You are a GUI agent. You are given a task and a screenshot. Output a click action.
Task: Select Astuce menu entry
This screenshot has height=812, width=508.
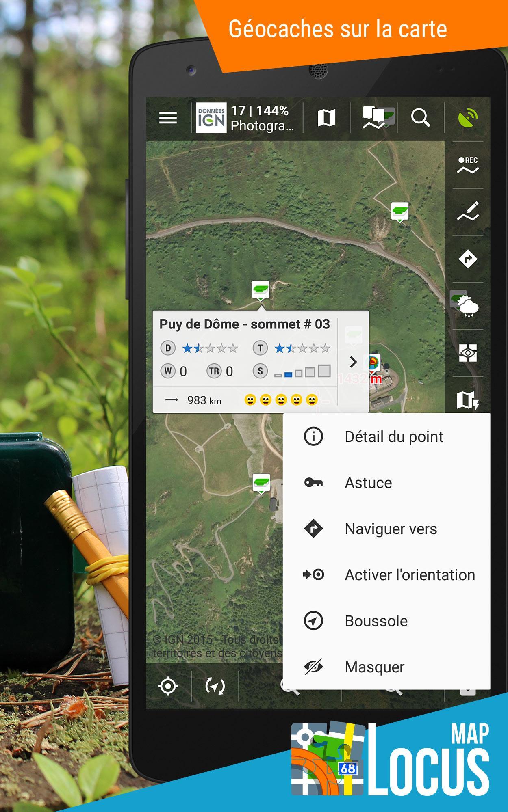coord(386,482)
